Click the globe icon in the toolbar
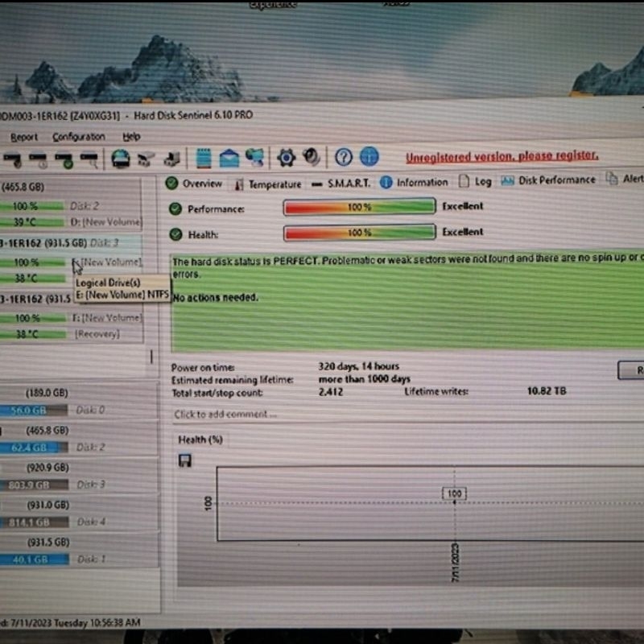This screenshot has height=644, width=644. pos(369,156)
